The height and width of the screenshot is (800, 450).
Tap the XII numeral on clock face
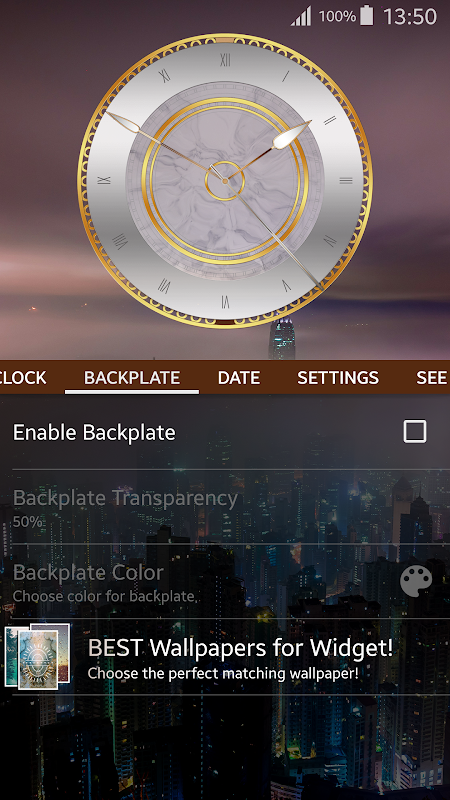coord(225,60)
